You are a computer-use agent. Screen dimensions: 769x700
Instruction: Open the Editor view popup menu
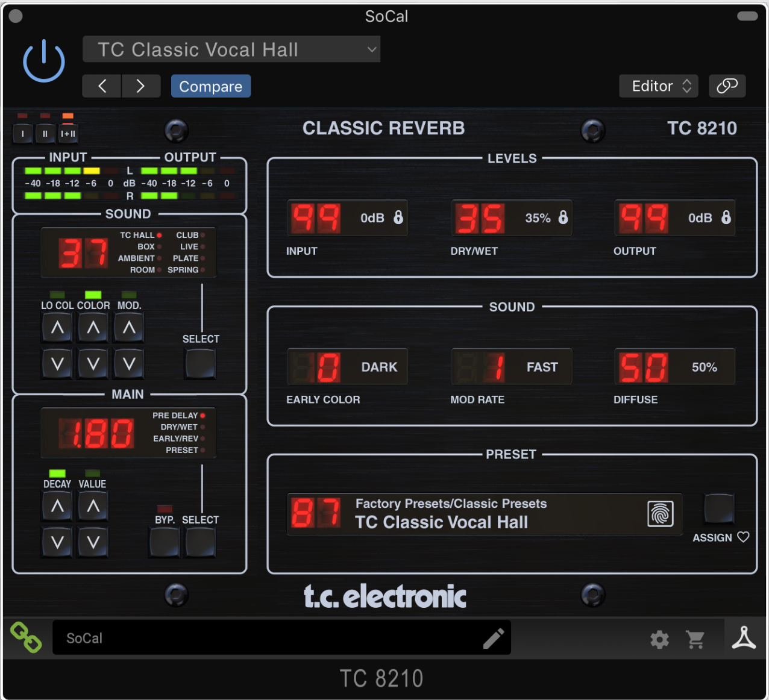[x=659, y=86]
